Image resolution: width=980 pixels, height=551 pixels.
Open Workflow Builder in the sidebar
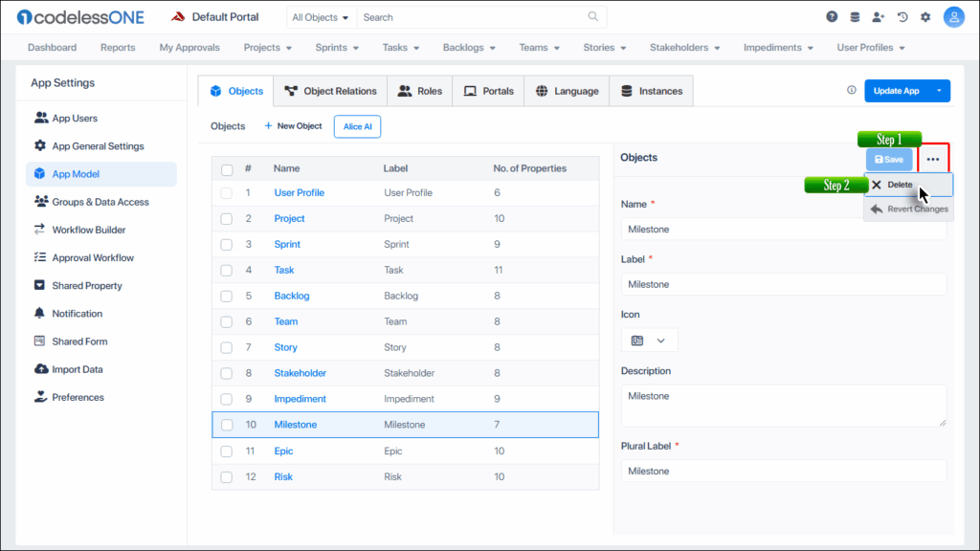click(x=88, y=230)
